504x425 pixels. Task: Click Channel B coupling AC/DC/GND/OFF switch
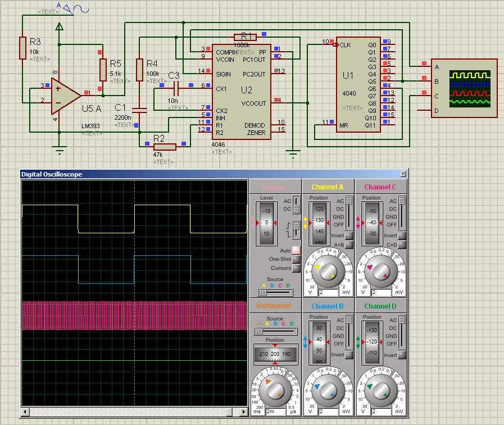349,332
